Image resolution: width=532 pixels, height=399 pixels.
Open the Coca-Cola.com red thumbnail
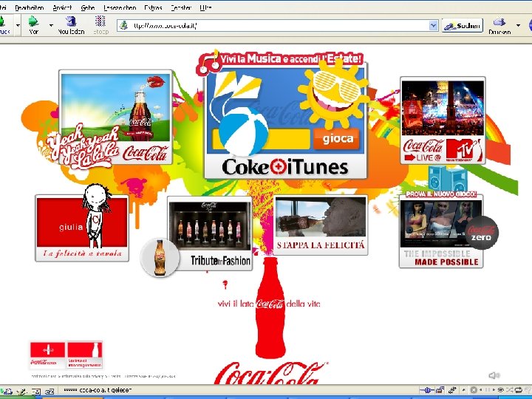point(47,355)
